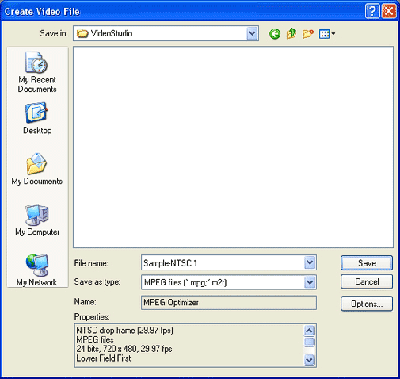Click the Cancel button
The height and width of the screenshot is (379, 400).
point(367,282)
